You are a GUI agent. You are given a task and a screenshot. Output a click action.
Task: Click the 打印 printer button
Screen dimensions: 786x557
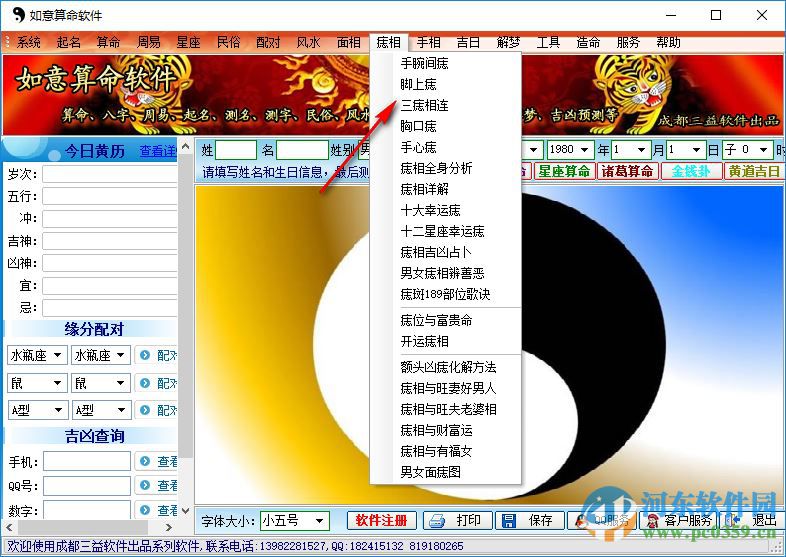point(458,520)
